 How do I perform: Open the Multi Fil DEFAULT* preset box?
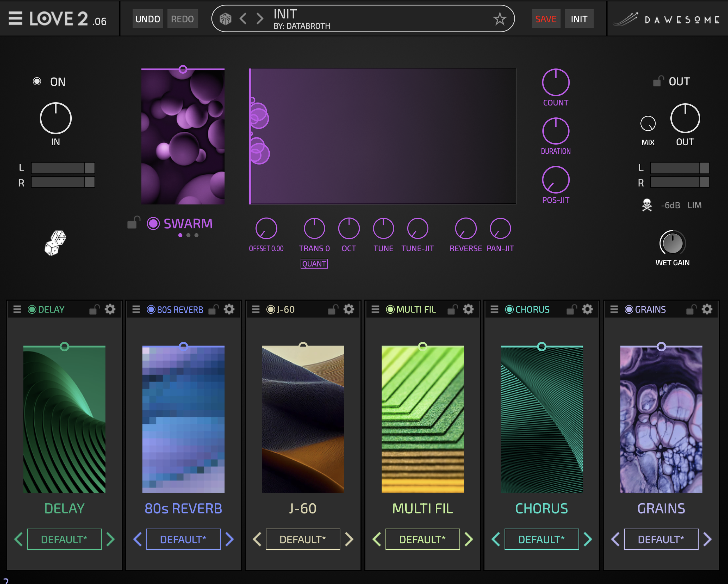(x=422, y=539)
